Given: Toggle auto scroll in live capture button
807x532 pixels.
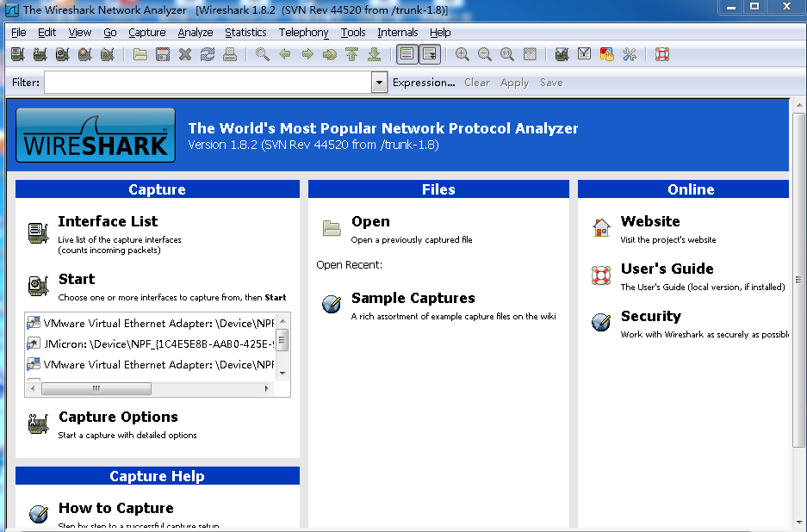Looking at the screenshot, I should [x=429, y=54].
